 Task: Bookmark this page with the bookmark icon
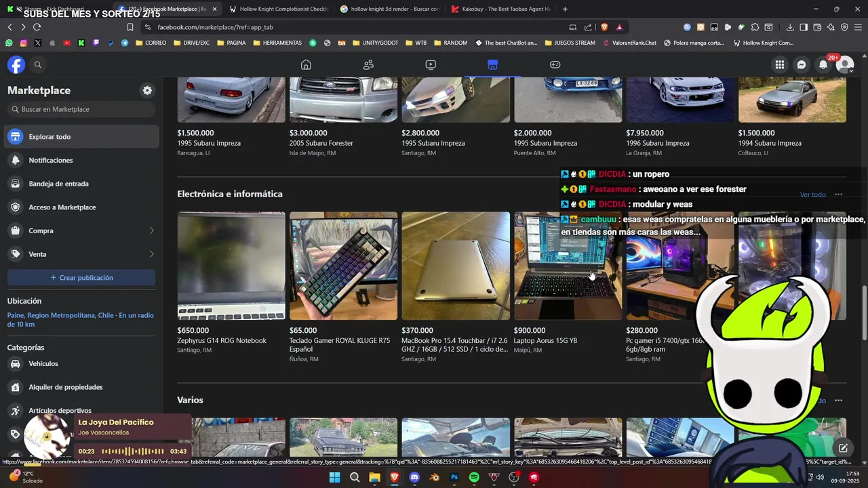pos(130,27)
